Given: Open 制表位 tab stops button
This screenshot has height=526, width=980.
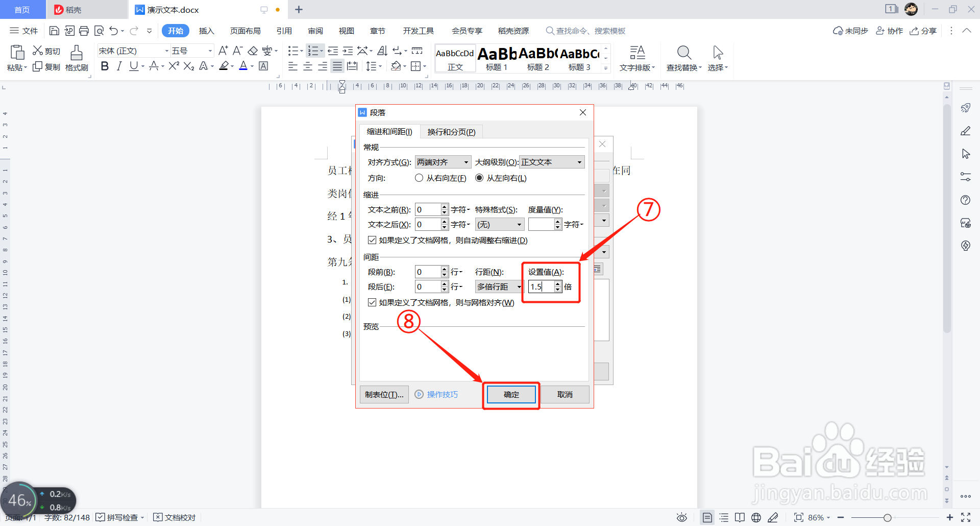Looking at the screenshot, I should 384,394.
